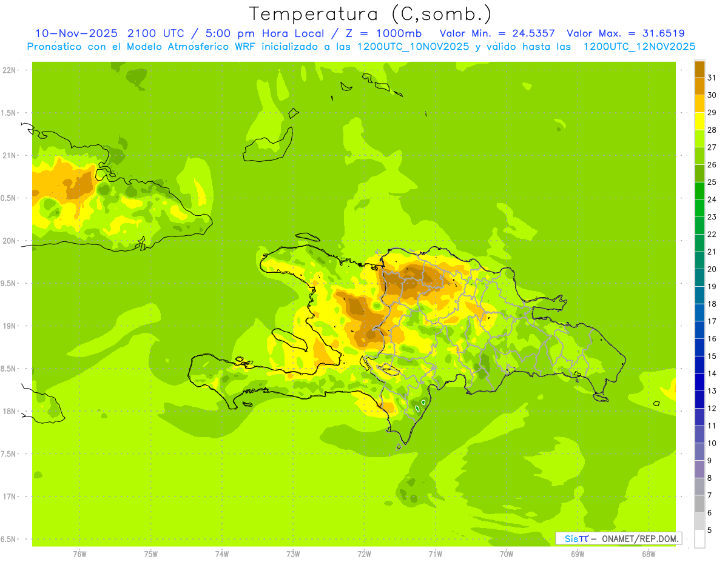
Task: Pick the dark brown swatch above 31
Action: tap(699, 69)
